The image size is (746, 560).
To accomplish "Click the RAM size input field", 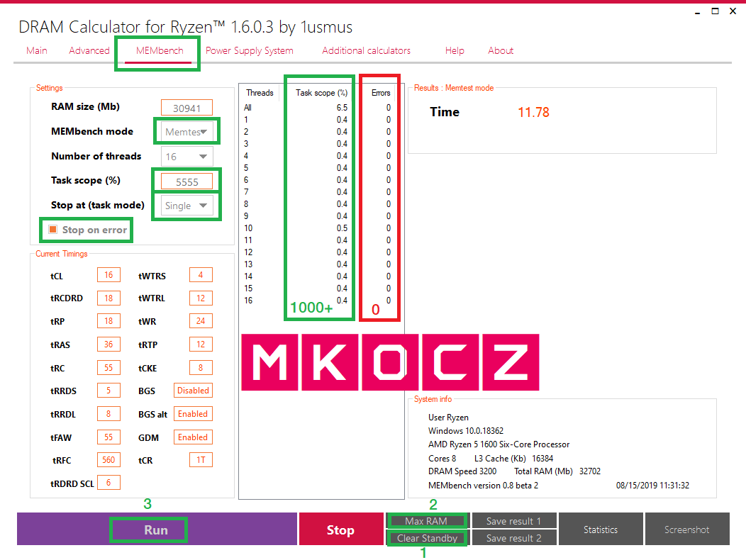I will 186,108.
